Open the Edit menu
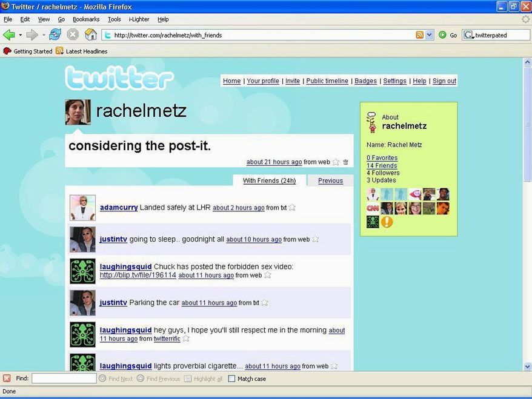Image resolution: width=532 pixels, height=399 pixels. click(x=25, y=19)
